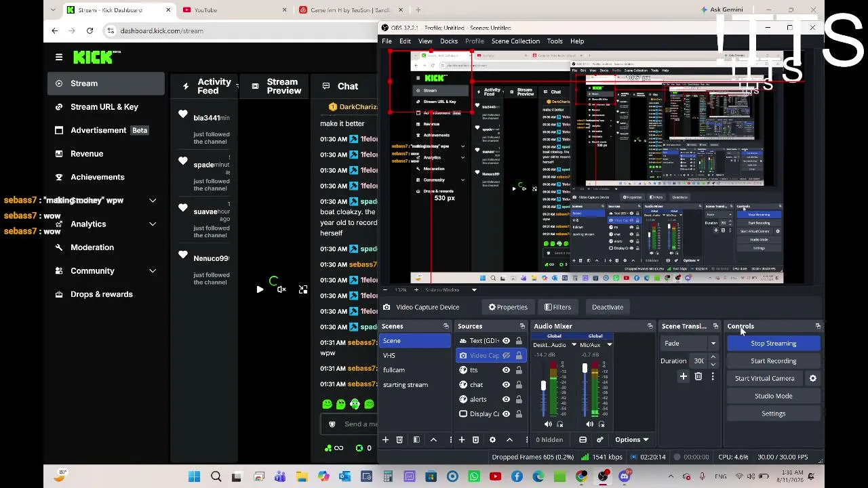Select the VHS scene
This screenshot has width=868, height=488.
click(x=414, y=356)
